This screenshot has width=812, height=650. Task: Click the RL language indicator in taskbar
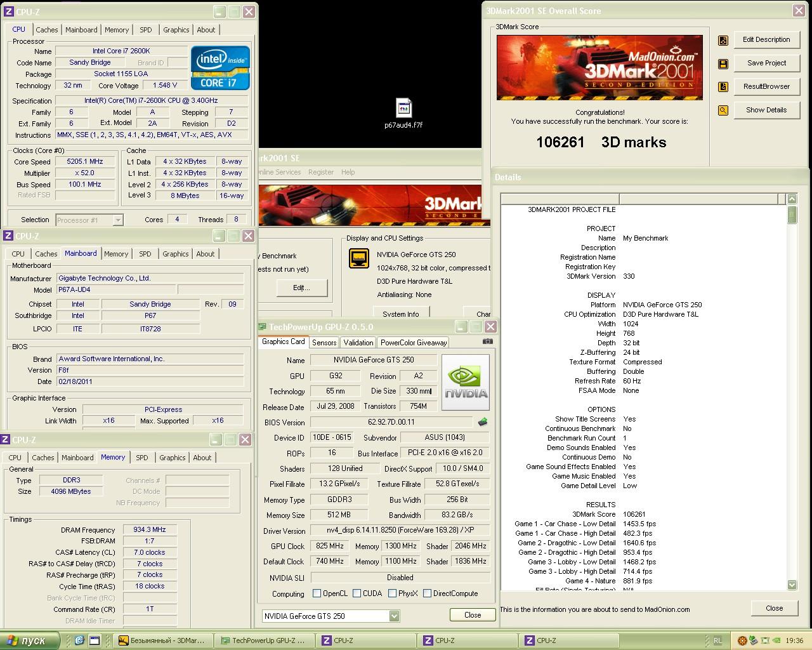[x=717, y=640]
